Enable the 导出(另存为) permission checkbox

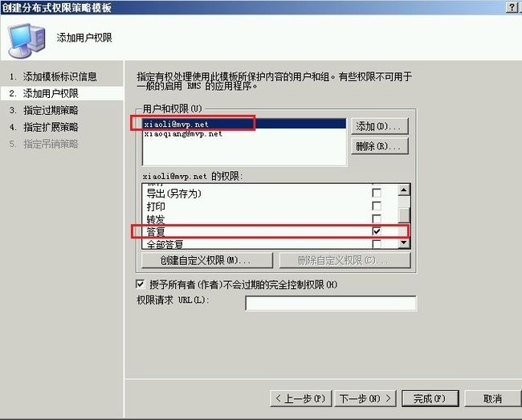[x=377, y=193]
